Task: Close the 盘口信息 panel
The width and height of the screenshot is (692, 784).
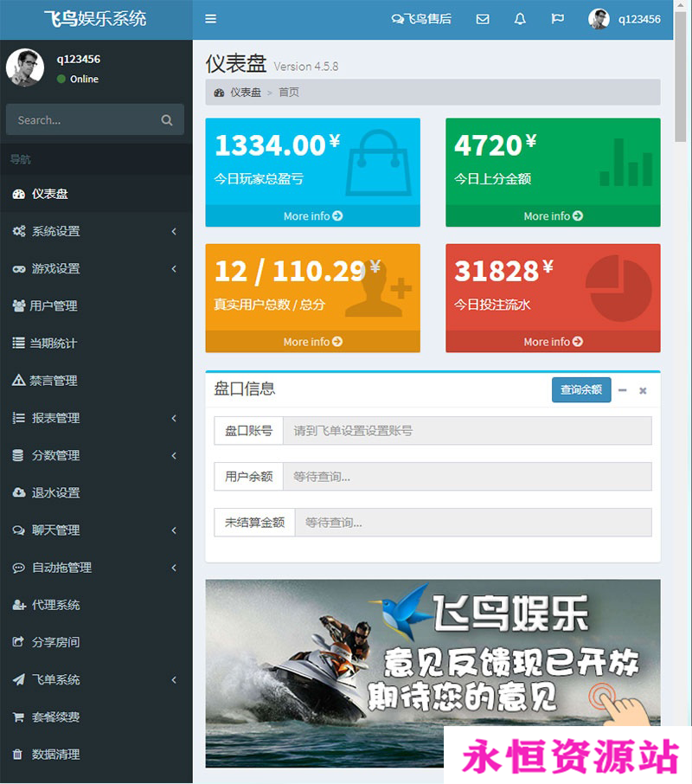Action: [643, 390]
